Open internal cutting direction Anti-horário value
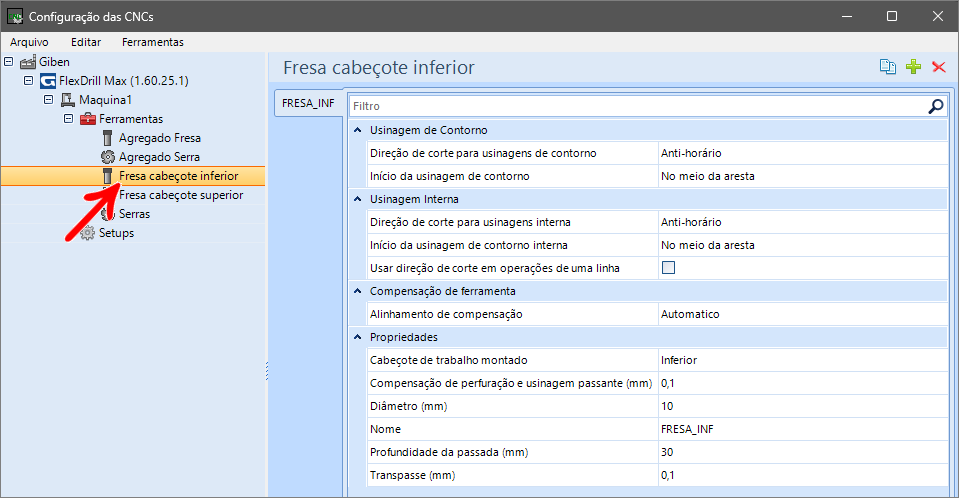The height and width of the screenshot is (498, 959). (x=802, y=222)
